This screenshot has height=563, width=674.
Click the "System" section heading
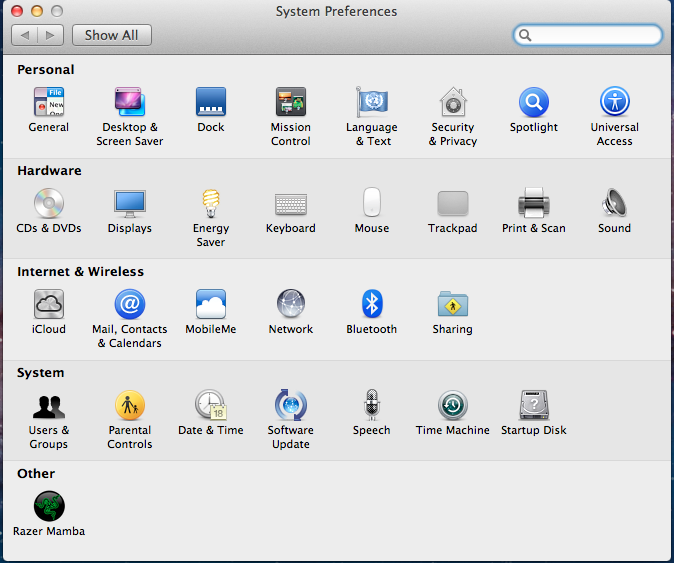tap(40, 373)
